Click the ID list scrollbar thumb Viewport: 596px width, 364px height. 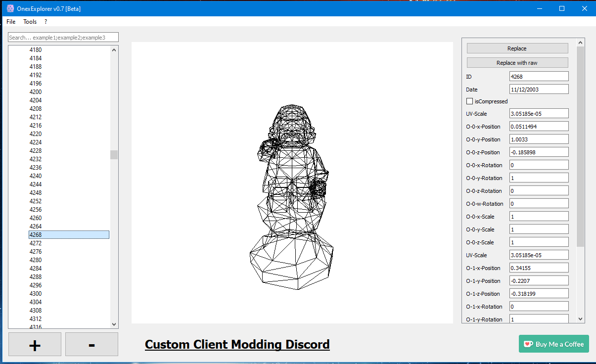[114, 155]
